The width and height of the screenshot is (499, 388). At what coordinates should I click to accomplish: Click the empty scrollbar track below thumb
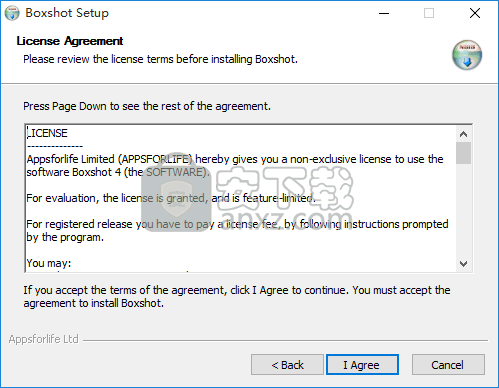(x=463, y=210)
